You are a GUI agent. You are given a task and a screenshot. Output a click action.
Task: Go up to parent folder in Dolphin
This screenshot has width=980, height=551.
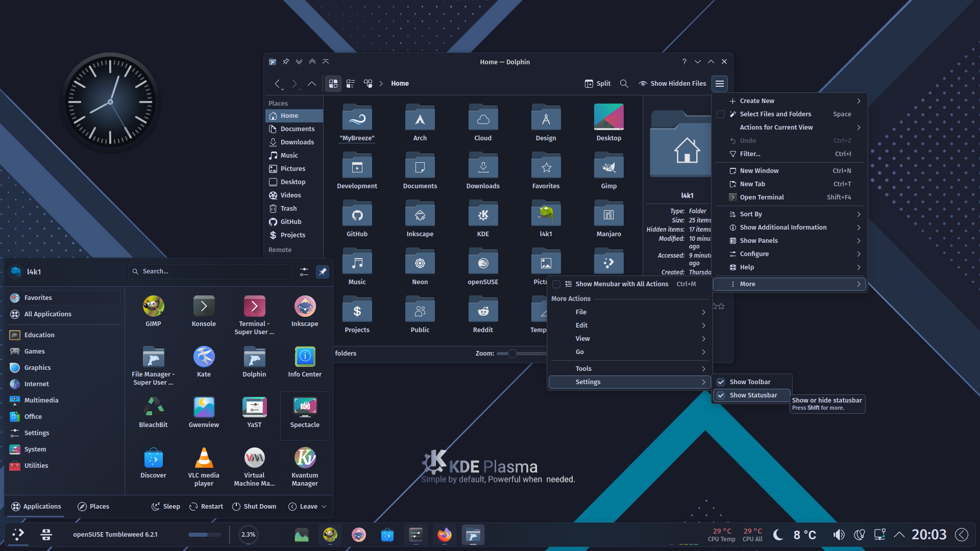tap(312, 84)
